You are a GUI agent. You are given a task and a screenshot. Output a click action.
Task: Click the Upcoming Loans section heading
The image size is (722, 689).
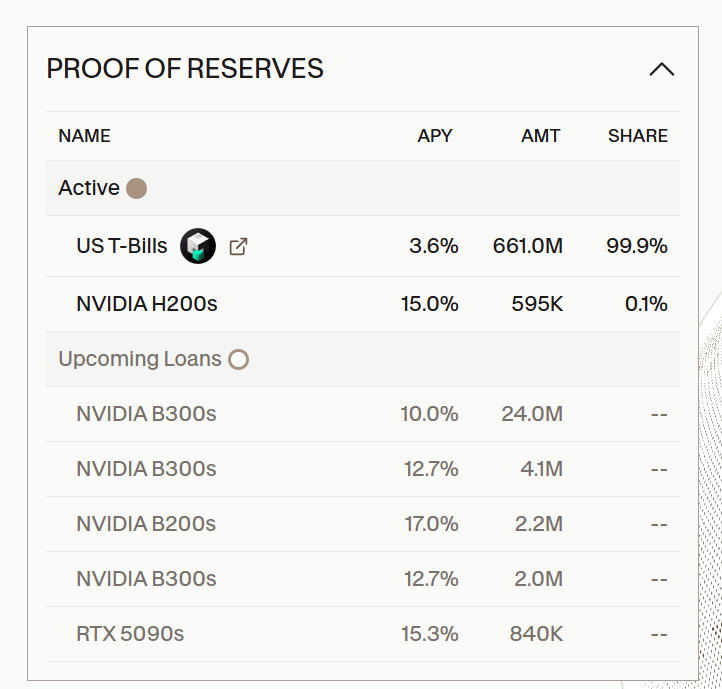140,359
